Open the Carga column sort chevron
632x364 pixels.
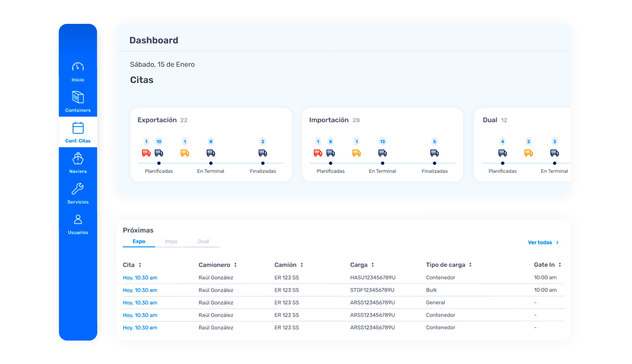tap(372, 264)
